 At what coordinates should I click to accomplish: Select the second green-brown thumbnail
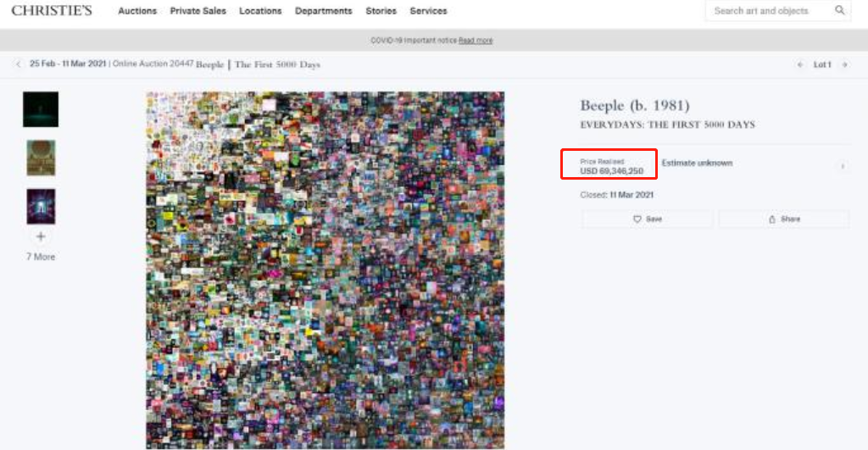pyautogui.click(x=41, y=158)
